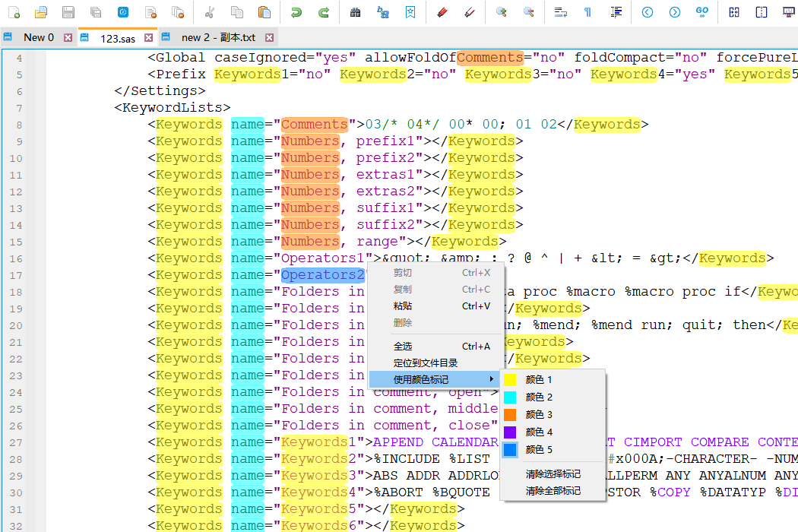The height and width of the screenshot is (532, 798).
Task: Click the word Settings on line 6
Action: tap(164, 91)
